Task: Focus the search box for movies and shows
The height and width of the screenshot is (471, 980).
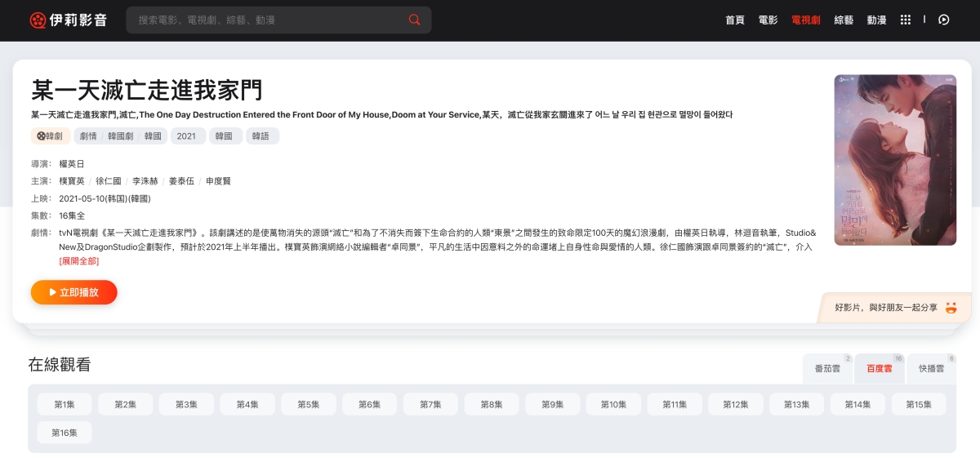Action: tap(278, 20)
